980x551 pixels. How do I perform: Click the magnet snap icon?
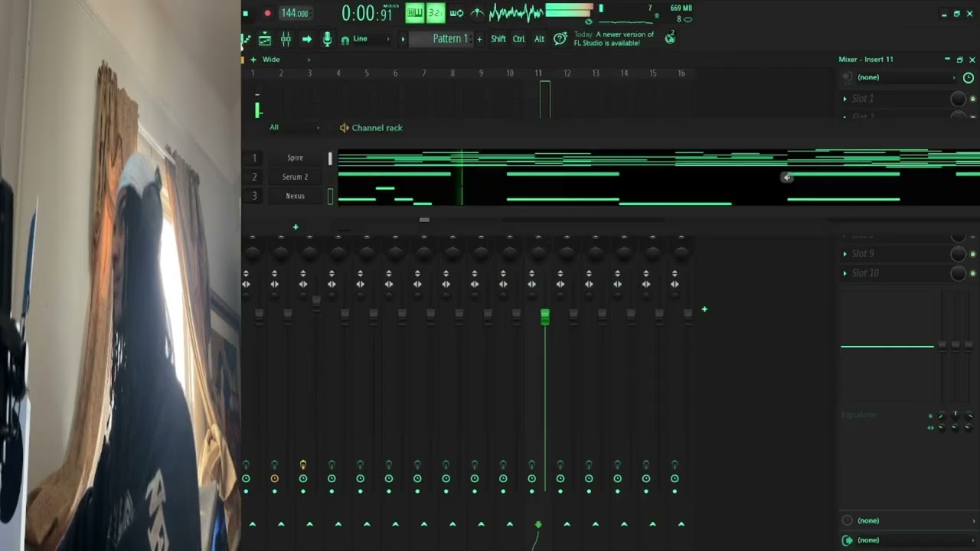tap(345, 40)
